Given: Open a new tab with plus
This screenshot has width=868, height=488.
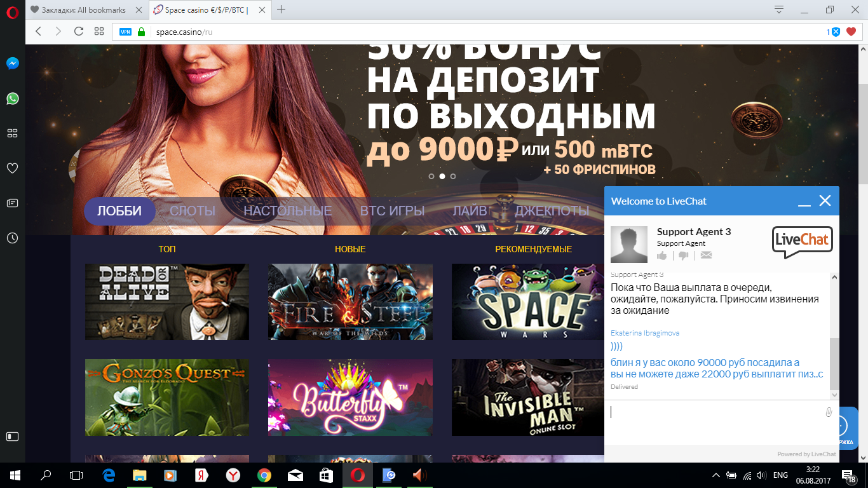Looking at the screenshot, I should tap(281, 10).
